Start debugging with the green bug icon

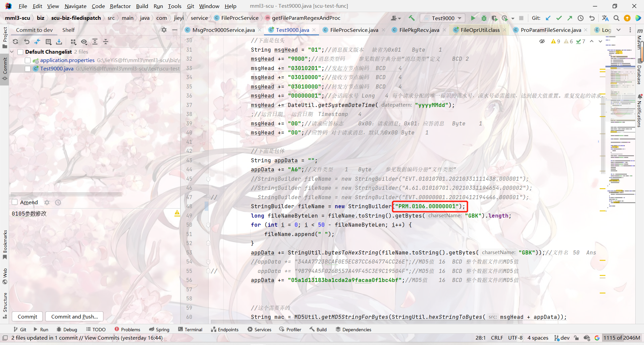(x=484, y=18)
